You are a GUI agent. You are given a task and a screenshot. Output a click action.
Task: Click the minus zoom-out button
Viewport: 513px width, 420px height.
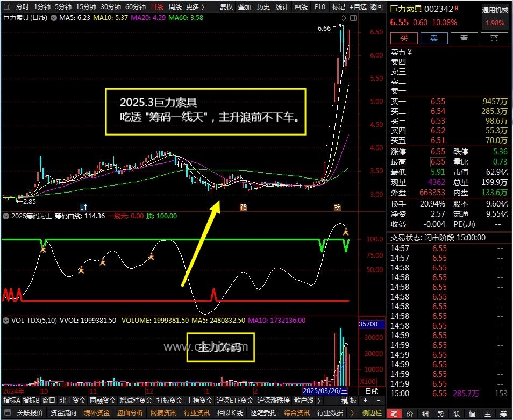click(x=379, y=401)
